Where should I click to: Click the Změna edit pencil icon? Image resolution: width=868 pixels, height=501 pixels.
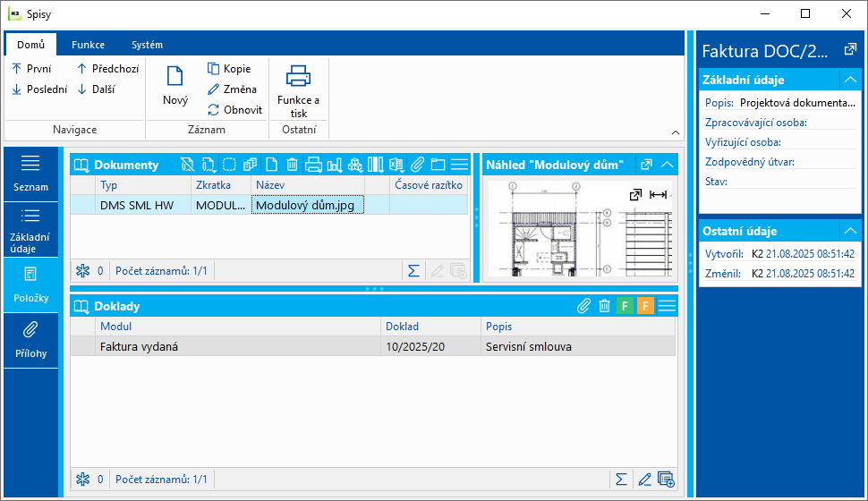pos(213,89)
